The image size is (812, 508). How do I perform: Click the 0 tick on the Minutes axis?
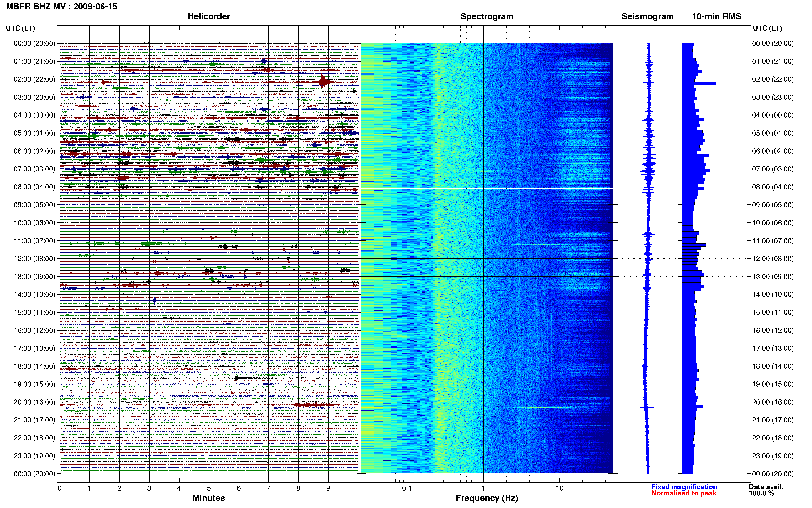(x=59, y=488)
